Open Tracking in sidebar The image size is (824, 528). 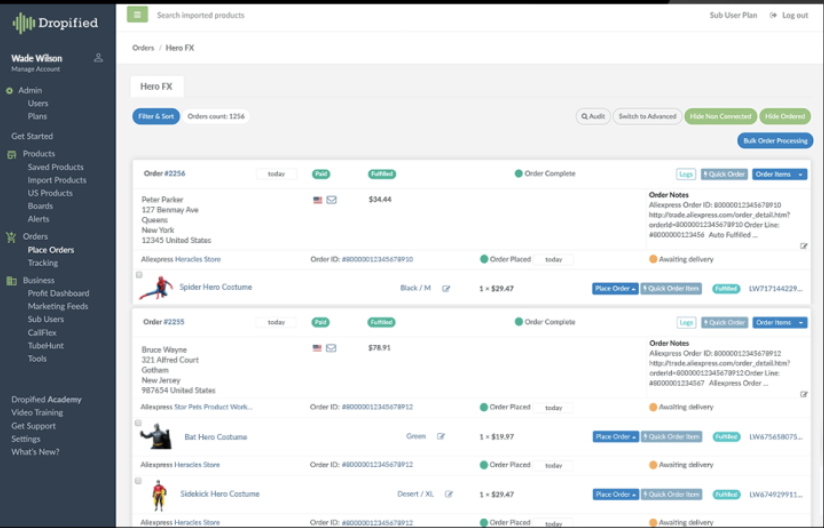43,263
